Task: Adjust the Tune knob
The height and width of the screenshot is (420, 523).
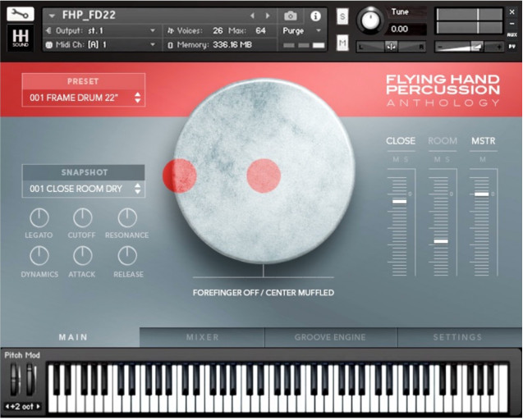Action: (370, 20)
